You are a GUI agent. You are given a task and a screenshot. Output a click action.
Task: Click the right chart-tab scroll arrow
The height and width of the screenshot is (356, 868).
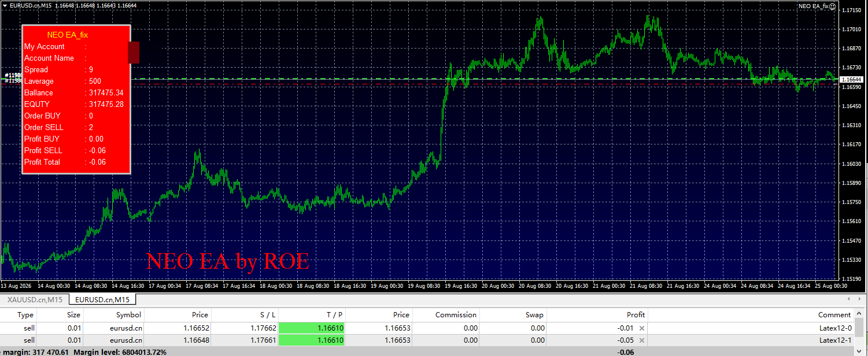859,299
